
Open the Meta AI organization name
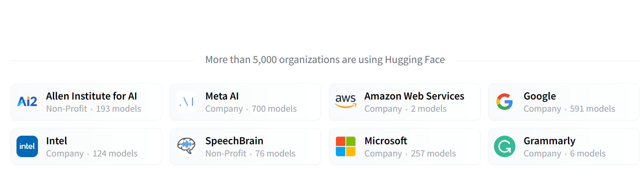point(222,96)
